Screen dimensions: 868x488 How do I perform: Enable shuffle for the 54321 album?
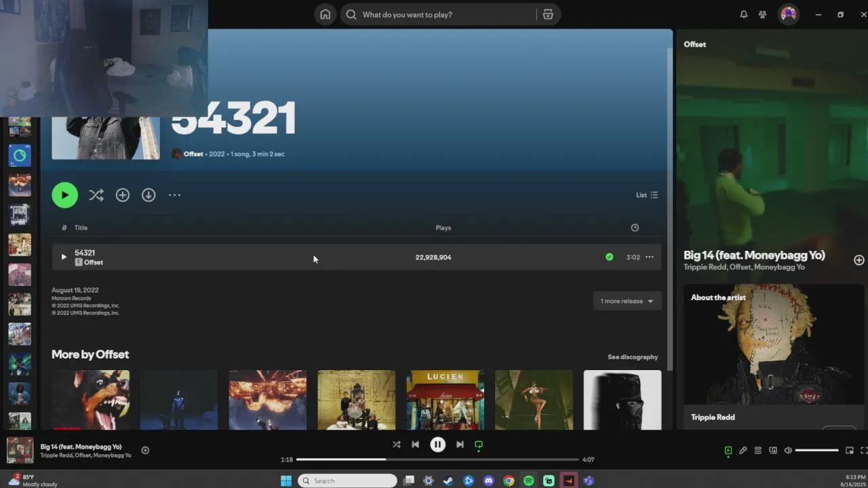[x=96, y=195]
